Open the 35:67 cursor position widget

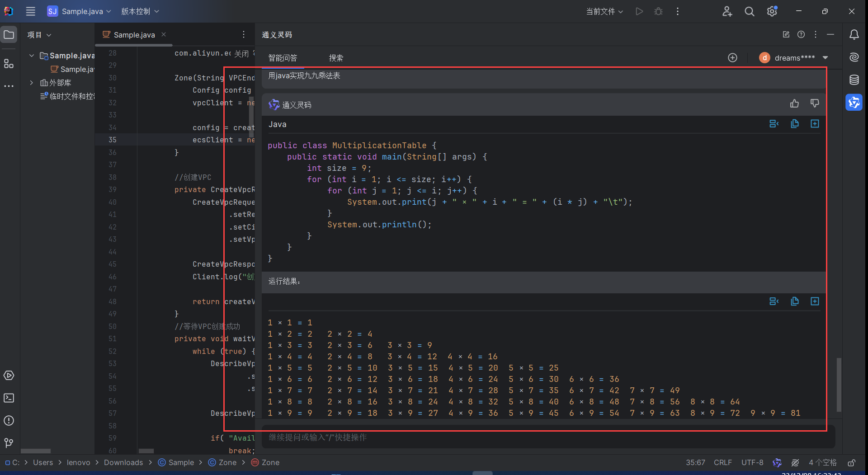[x=695, y=462]
